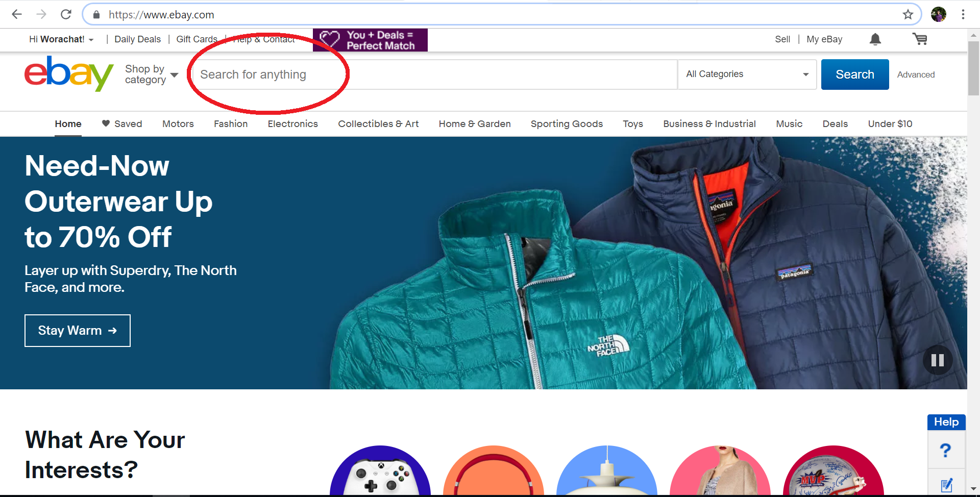The width and height of the screenshot is (980, 497).
Task: Click the browser forward arrow
Action: click(x=41, y=14)
